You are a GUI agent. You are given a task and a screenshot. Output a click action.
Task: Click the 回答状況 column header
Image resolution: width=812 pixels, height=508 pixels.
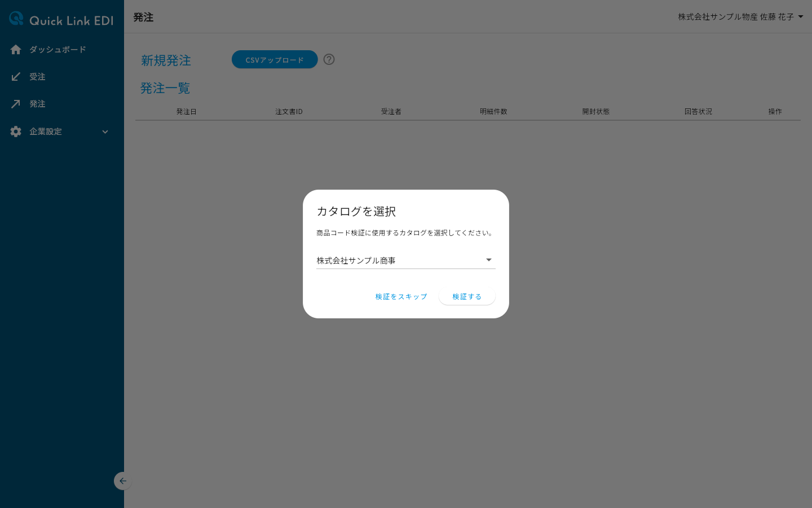699,112
